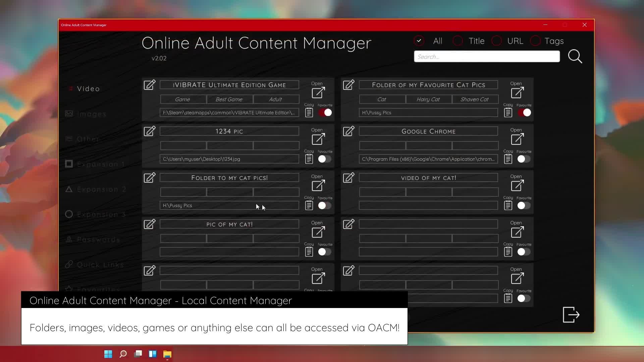Edit the Video of my cat entry
The height and width of the screenshot is (362, 644).
pos(348,178)
